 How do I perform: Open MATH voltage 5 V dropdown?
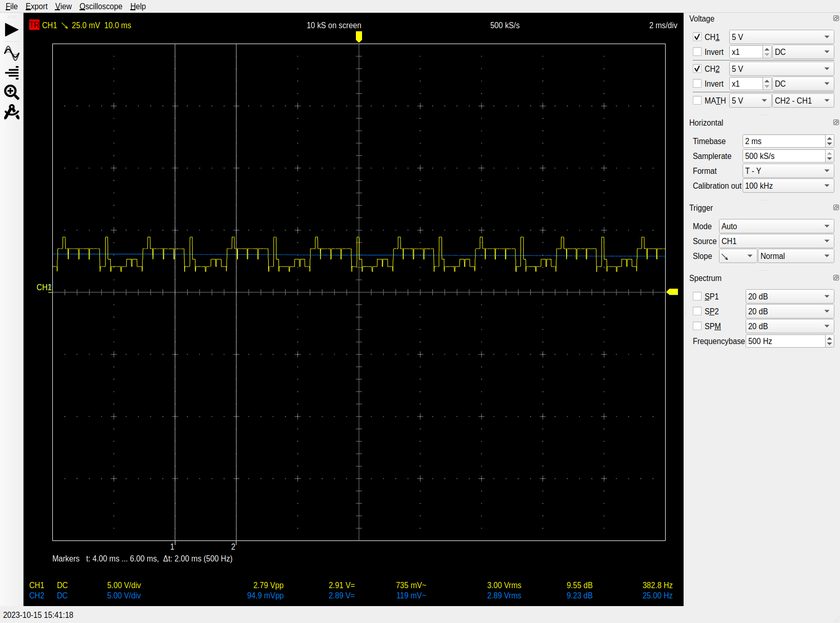point(750,101)
